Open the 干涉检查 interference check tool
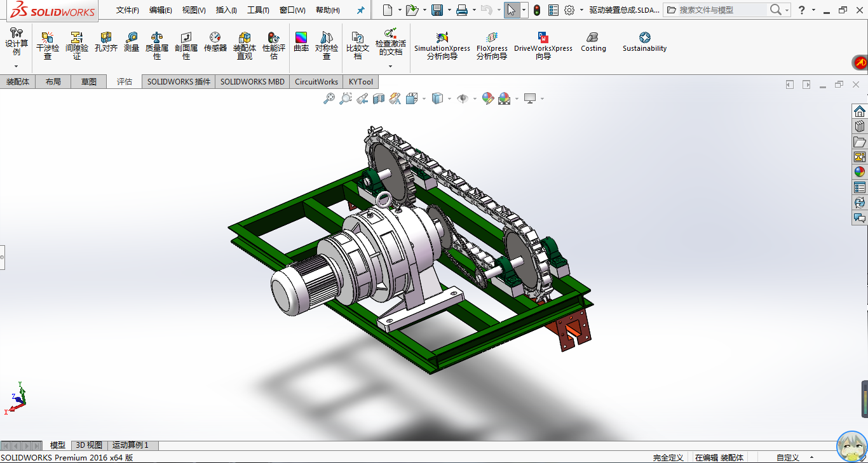Image resolution: width=868 pixels, height=463 pixels. [x=48, y=46]
